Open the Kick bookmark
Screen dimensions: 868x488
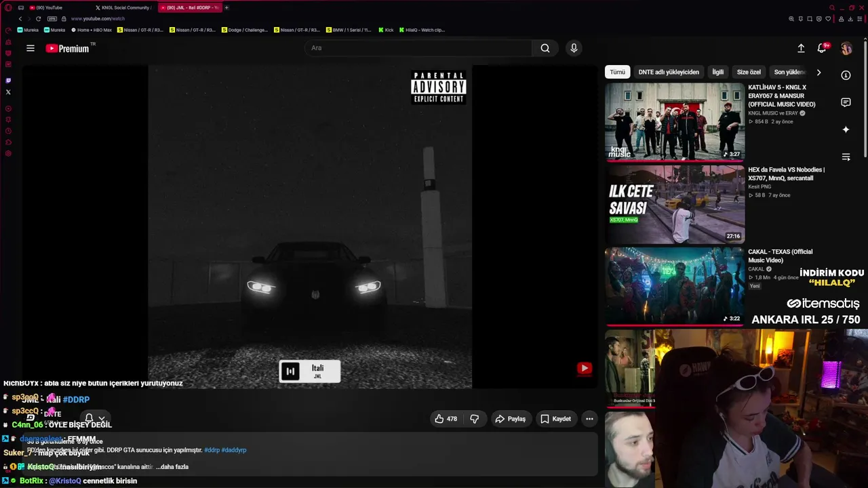(386, 30)
